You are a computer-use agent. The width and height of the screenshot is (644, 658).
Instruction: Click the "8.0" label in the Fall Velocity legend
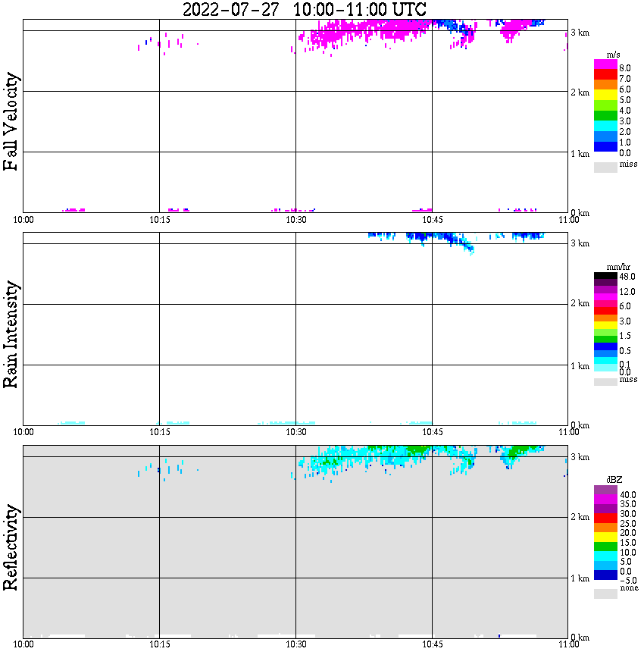[625, 68]
